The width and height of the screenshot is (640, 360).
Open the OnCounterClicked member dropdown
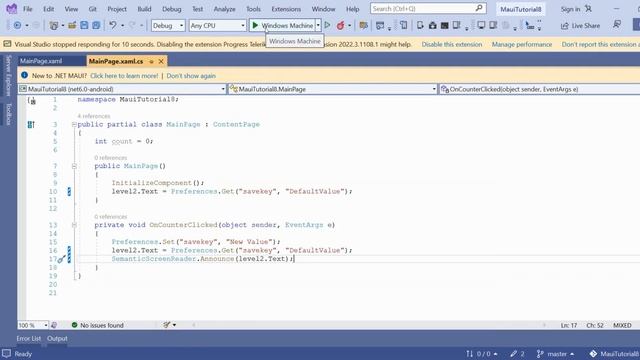point(539,89)
